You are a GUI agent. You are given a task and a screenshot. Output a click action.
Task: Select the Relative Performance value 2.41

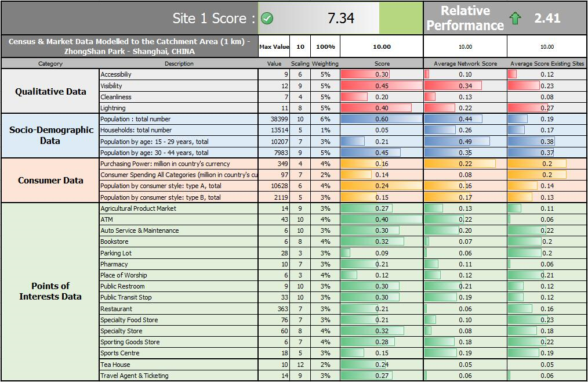tap(547, 18)
